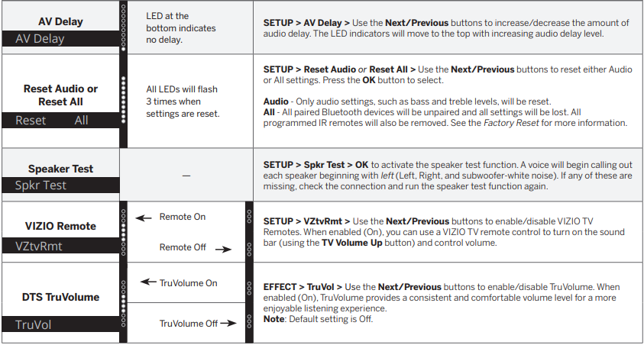Image resolution: width=644 pixels, height=345 pixels.
Task: Click the VZtvRmt display label
Action: tap(39, 246)
